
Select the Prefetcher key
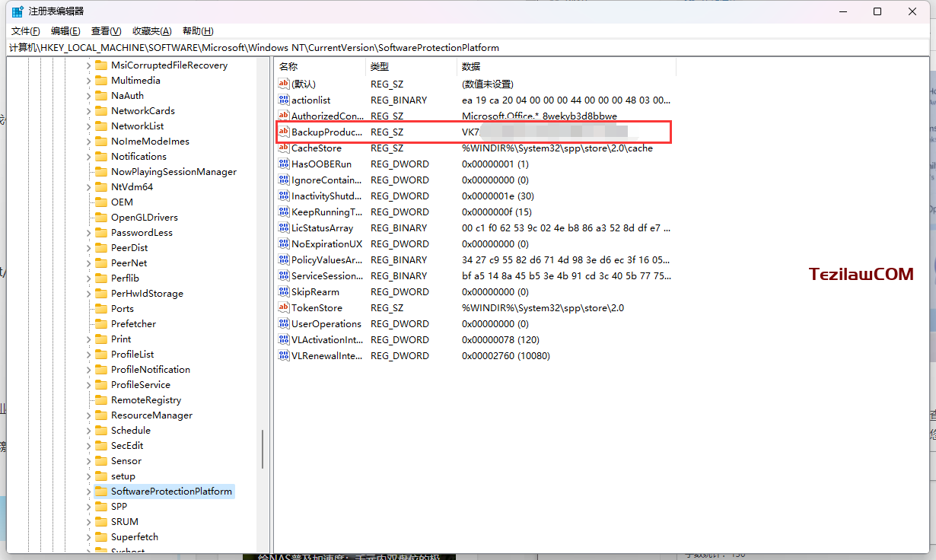click(133, 323)
